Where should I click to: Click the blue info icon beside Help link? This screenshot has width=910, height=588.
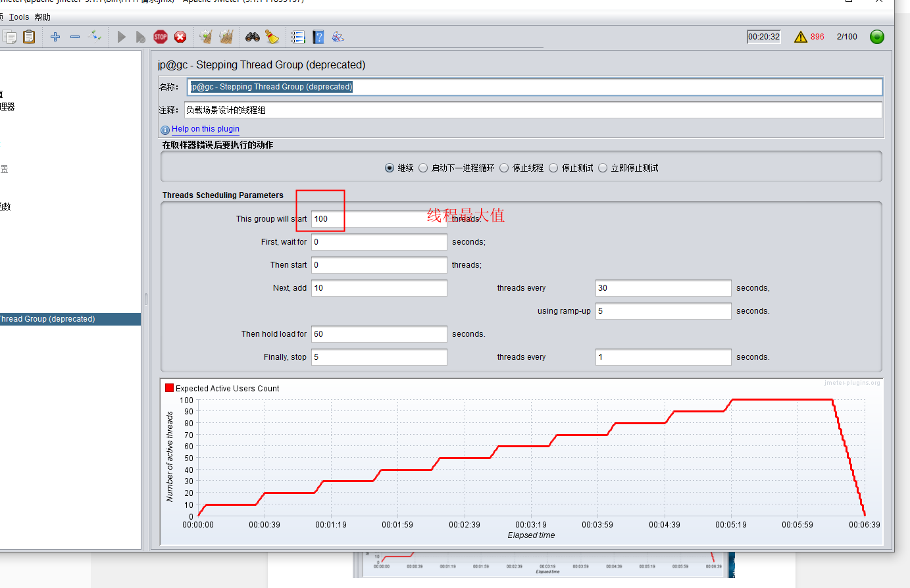click(x=165, y=130)
